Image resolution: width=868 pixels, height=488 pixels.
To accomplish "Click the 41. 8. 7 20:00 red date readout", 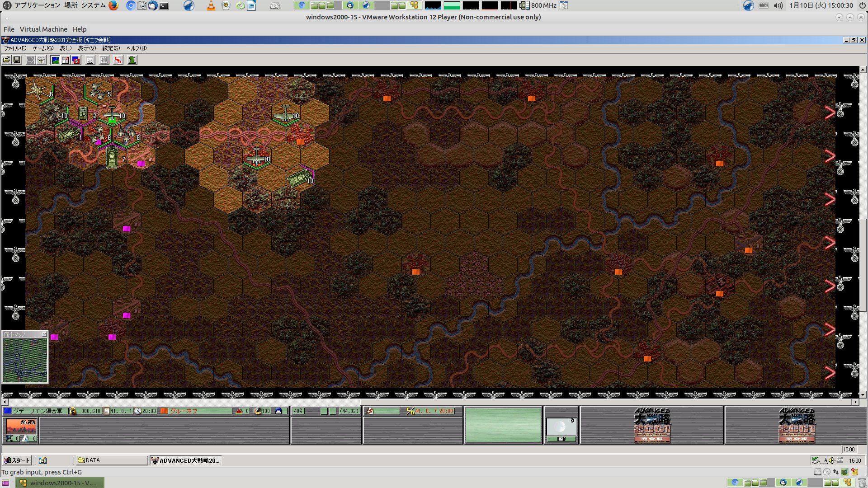I will 434,411.
